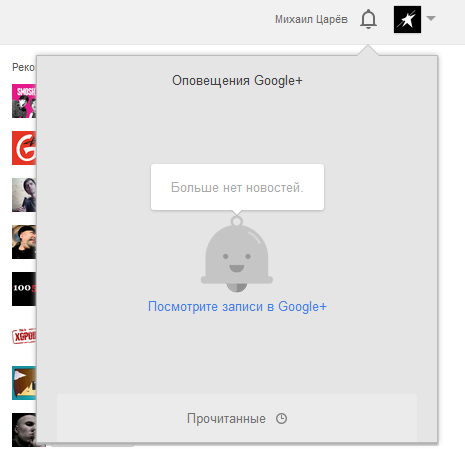The height and width of the screenshot is (449, 465).
Task: Open the account avatar with white star
Action: pyautogui.click(x=407, y=19)
